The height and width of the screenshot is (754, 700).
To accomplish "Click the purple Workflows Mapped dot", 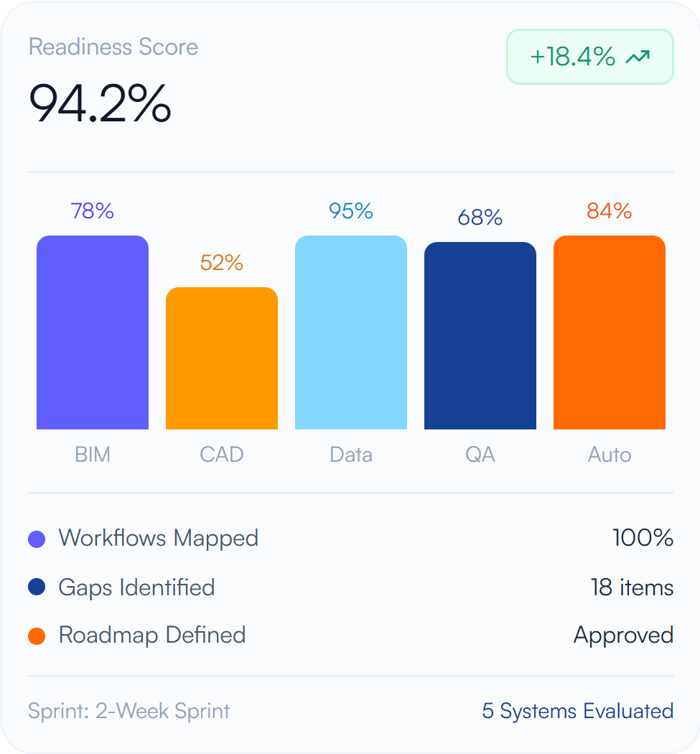I will (x=37, y=539).
